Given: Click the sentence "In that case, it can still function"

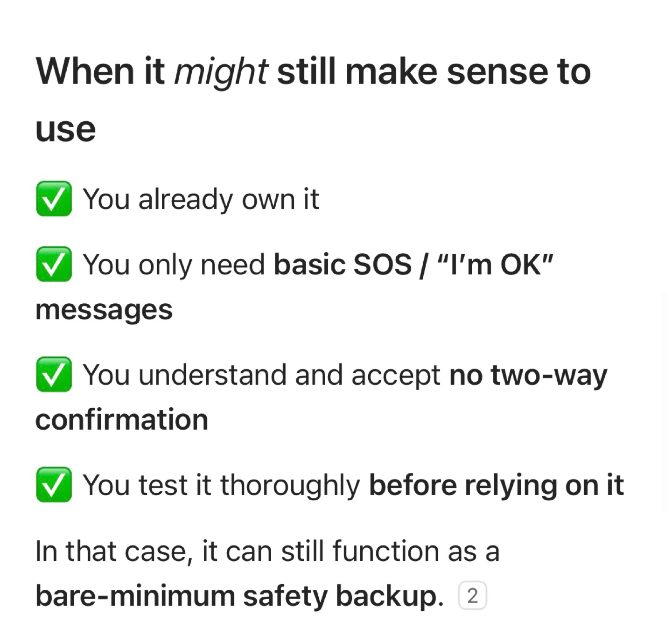Looking at the screenshot, I should click(x=267, y=551).
